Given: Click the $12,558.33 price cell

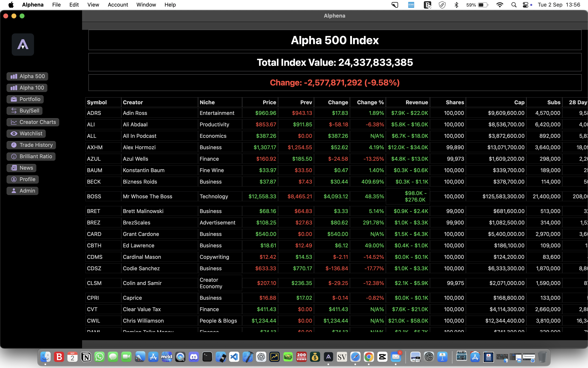Looking at the screenshot, I should 260,196.
